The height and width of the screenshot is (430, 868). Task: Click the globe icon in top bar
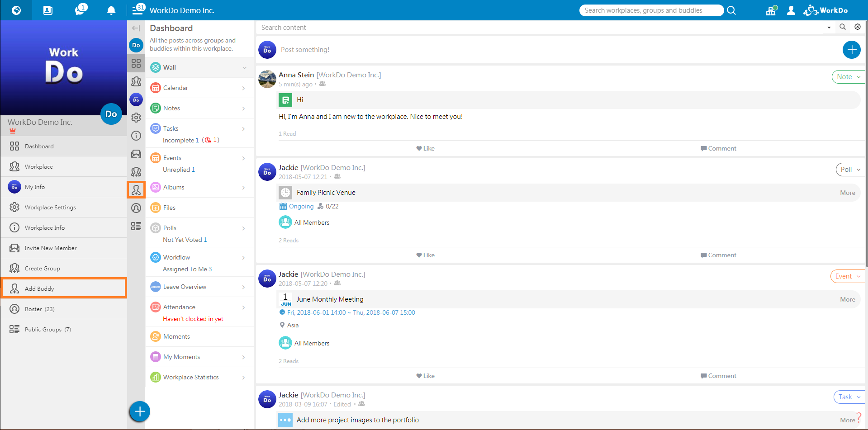click(16, 10)
